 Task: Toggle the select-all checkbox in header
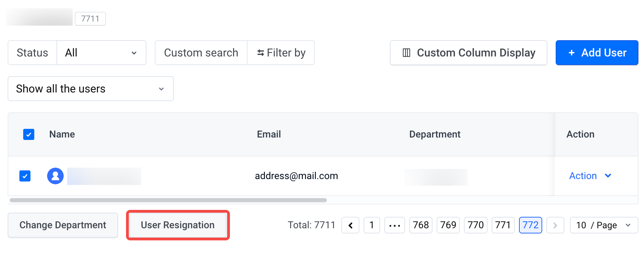coord(29,134)
